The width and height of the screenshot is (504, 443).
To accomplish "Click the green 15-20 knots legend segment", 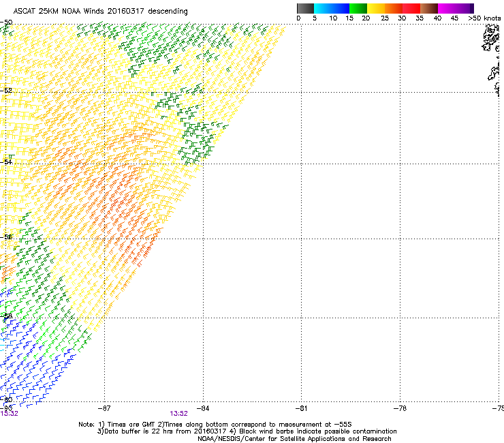I will (358, 8).
